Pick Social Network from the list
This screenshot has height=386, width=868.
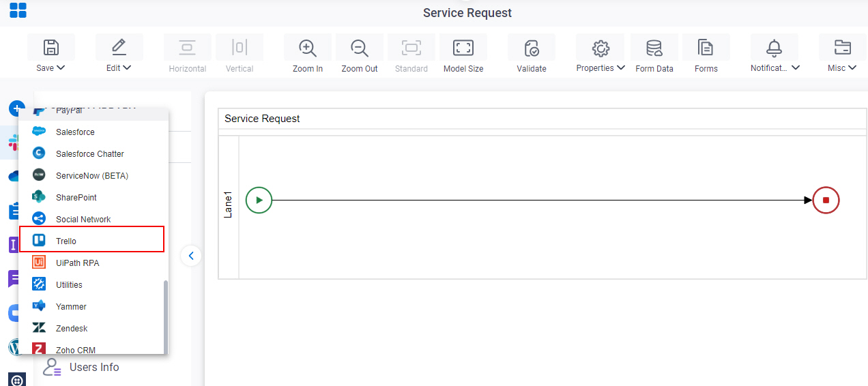pos(93,219)
